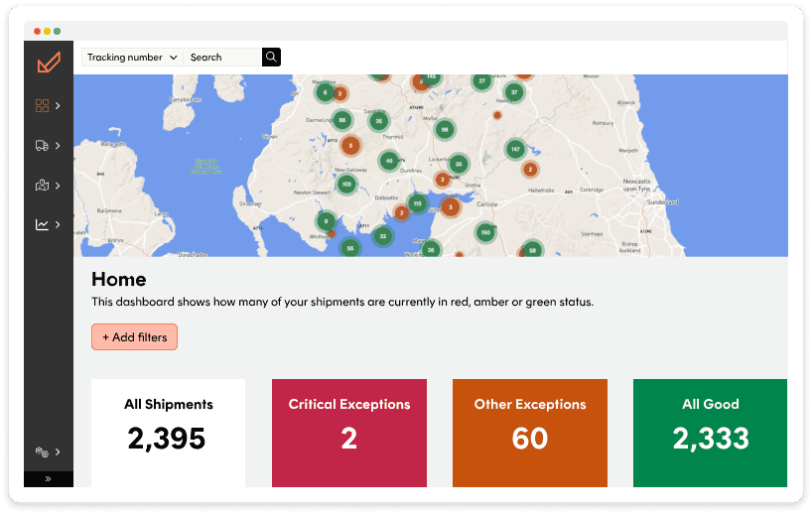This screenshot has width=812, height=514.
Task: Open the map pin icon in sidebar
Action: click(x=42, y=186)
